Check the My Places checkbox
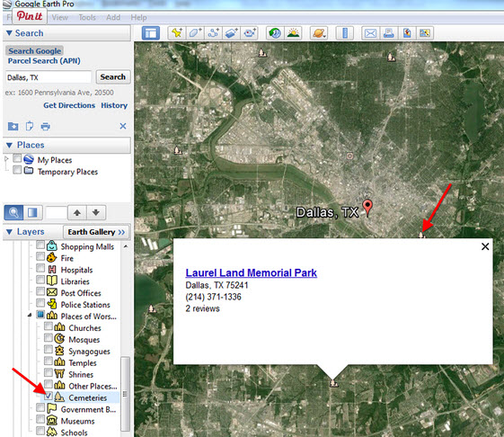Image resolution: width=504 pixels, height=437 pixels. [17, 158]
